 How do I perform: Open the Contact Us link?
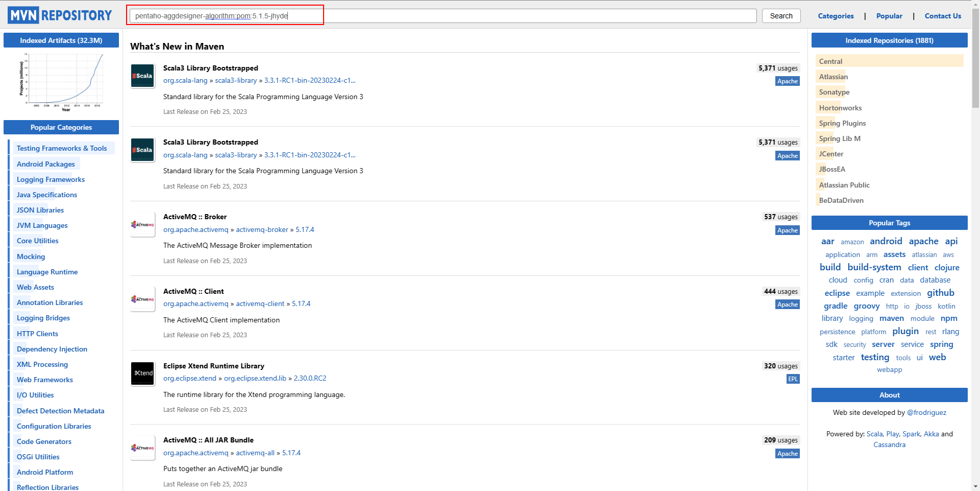click(x=943, y=16)
